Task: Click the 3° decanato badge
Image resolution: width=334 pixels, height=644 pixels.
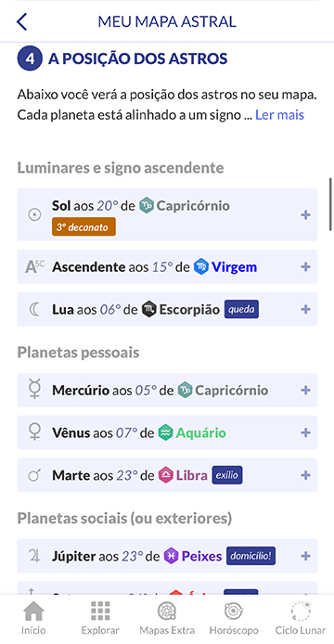Action: pos(83,226)
